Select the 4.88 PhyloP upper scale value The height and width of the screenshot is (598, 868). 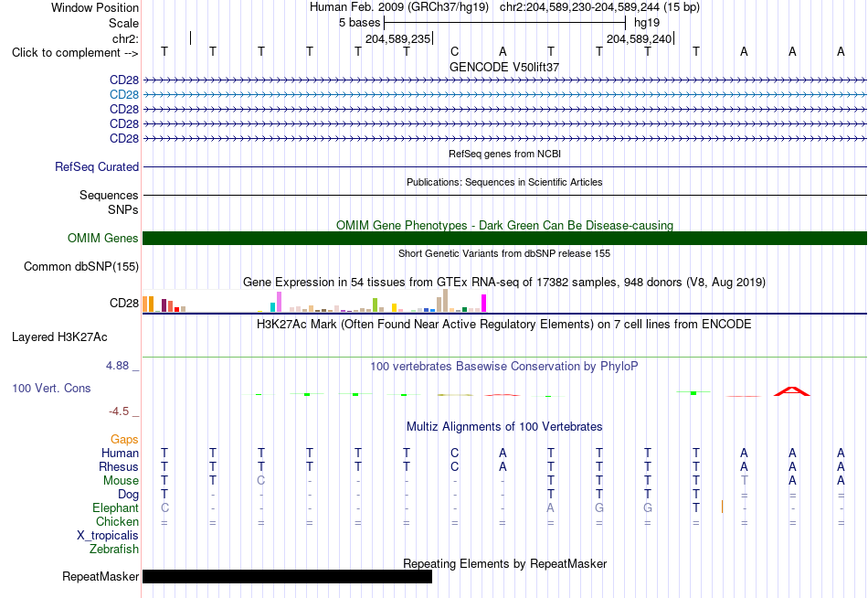point(117,366)
